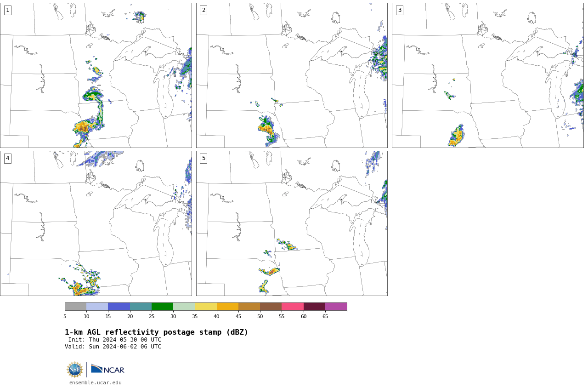The height and width of the screenshot is (388, 588).
Task: Click the 20 tick label on colorbar
Action: pos(130,316)
